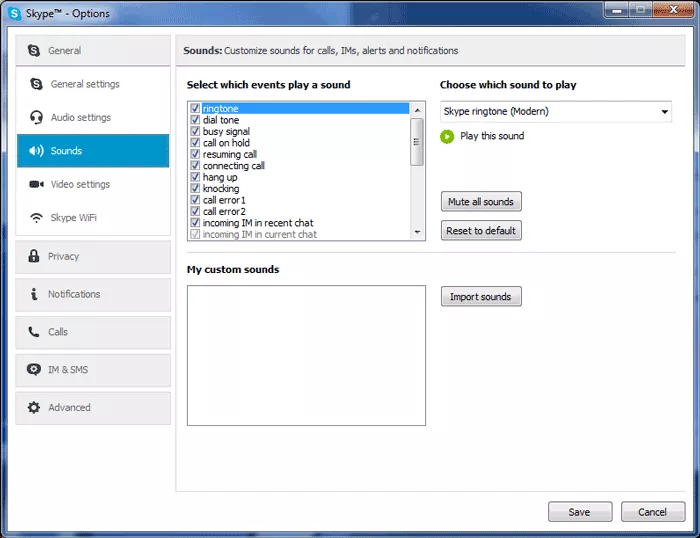Click the headset icon for Audio settings

tap(36, 117)
